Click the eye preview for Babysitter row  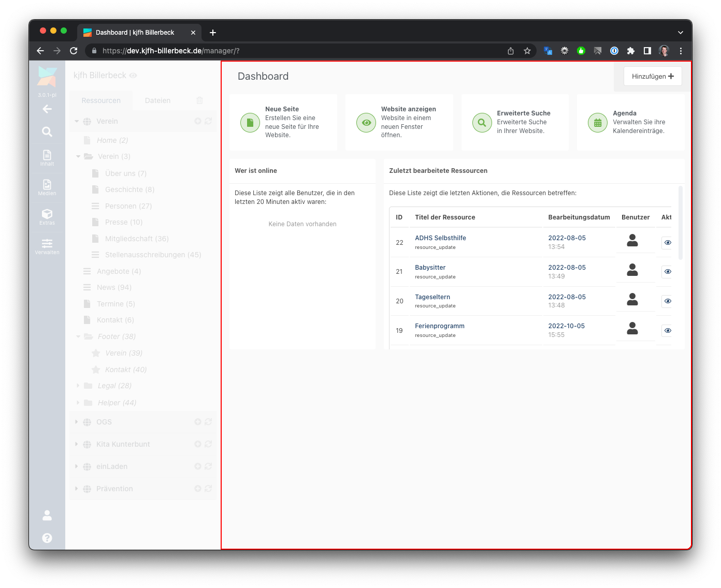667,272
